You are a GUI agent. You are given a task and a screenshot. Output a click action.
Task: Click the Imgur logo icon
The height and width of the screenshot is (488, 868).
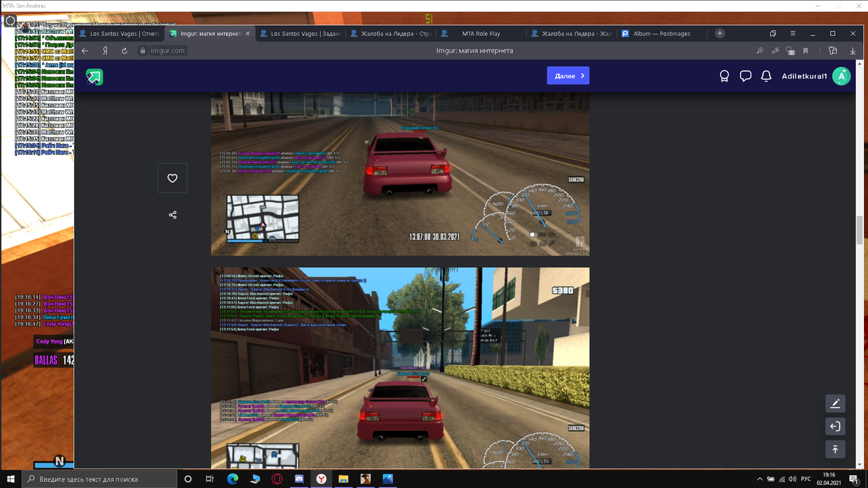(x=94, y=77)
